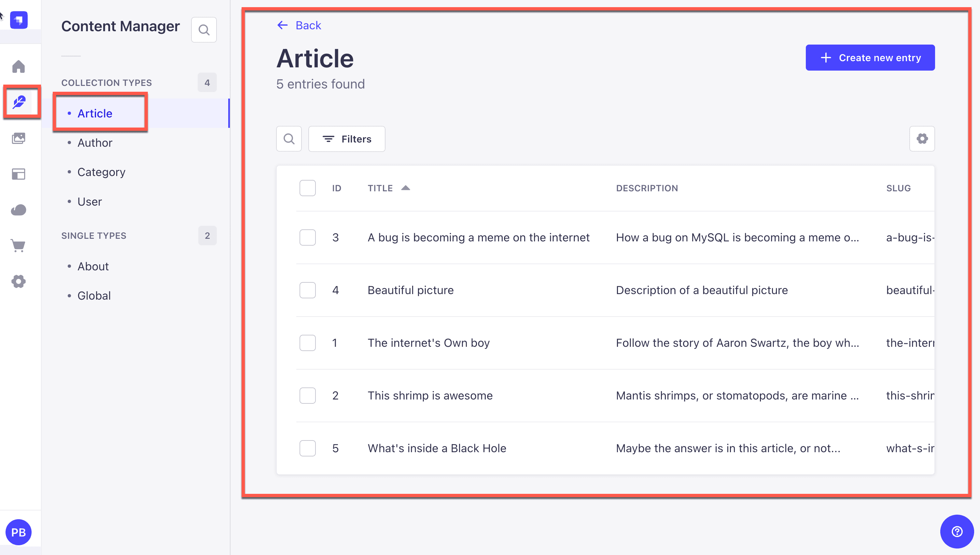Check the This shrimp is awesome row
Image resolution: width=980 pixels, height=555 pixels.
[307, 395]
